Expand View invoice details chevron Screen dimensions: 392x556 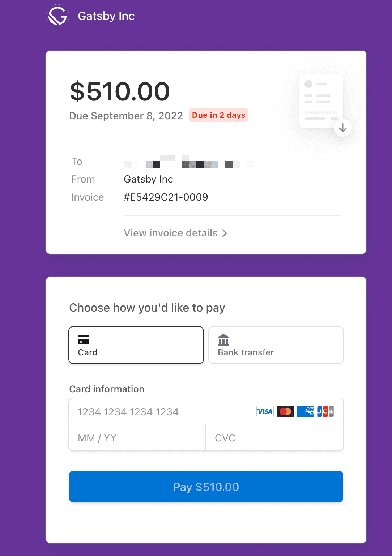[x=225, y=233]
